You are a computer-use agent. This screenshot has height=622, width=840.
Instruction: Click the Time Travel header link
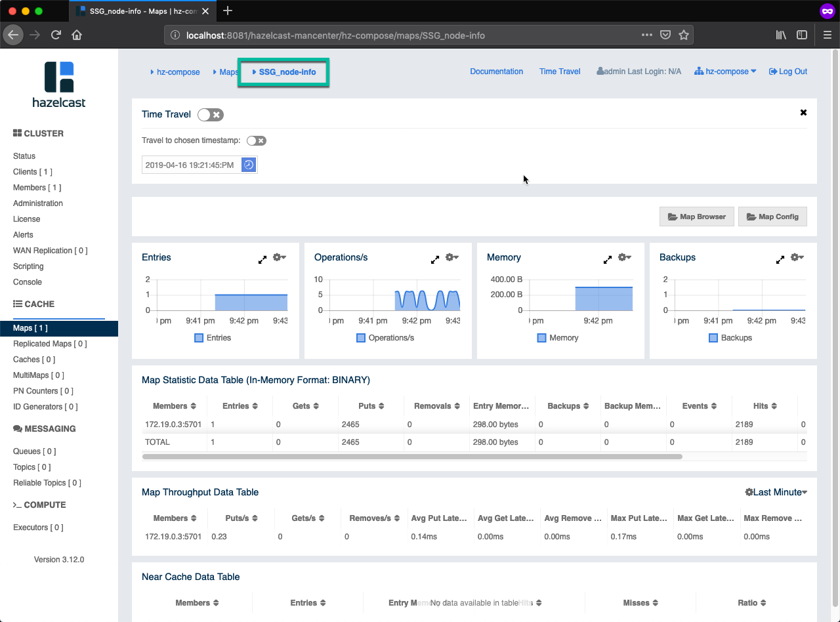560,72
